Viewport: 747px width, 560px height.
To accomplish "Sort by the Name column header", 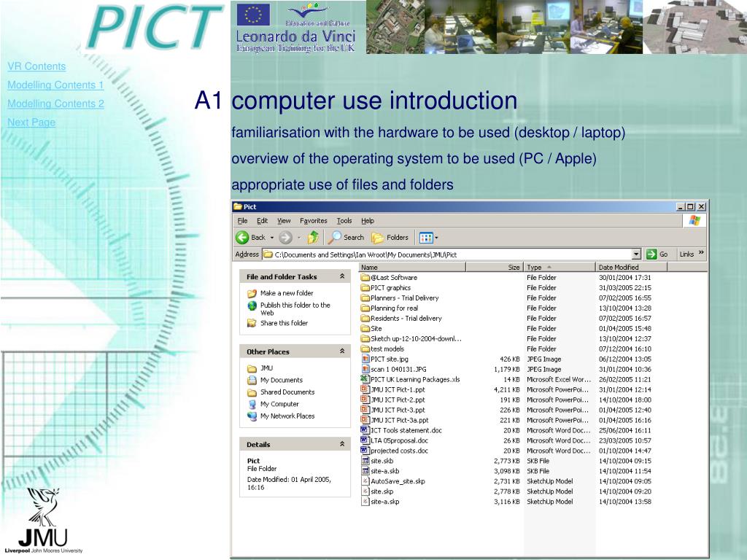I will coord(412,267).
